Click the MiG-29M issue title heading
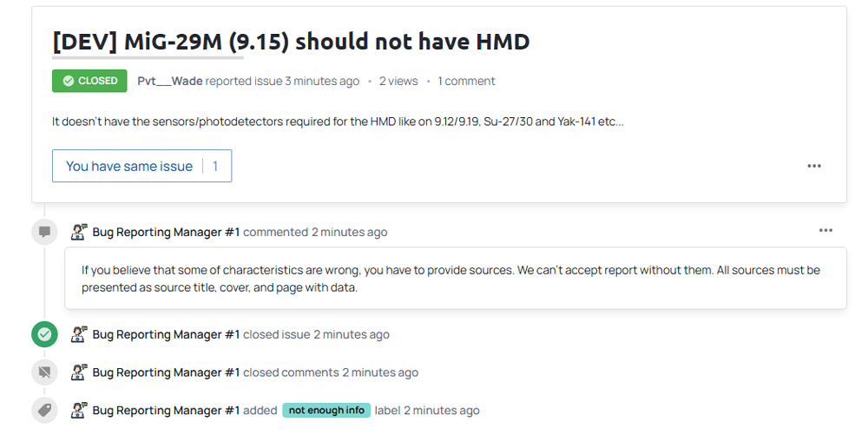This screenshot has width=868, height=435. click(291, 41)
